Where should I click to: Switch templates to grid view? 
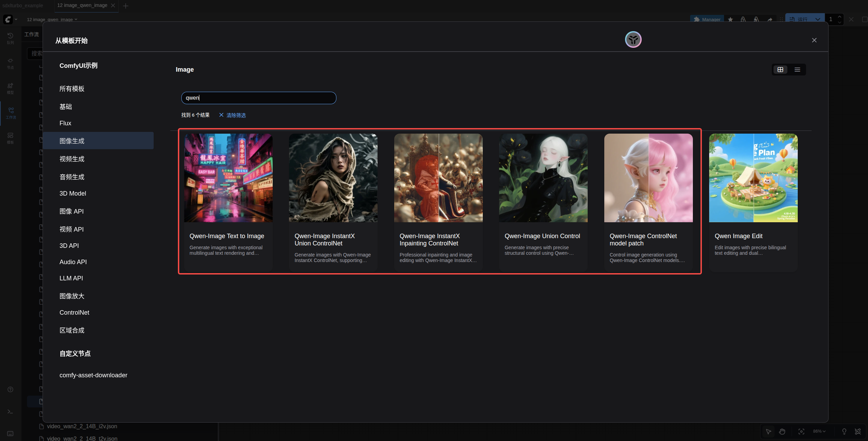point(780,70)
